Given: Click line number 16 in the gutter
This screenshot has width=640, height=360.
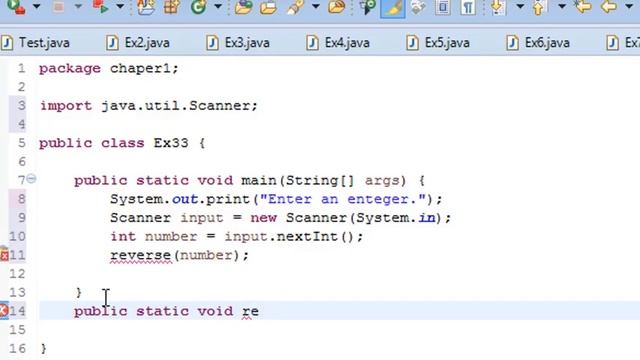Looking at the screenshot, I should click(17, 349).
